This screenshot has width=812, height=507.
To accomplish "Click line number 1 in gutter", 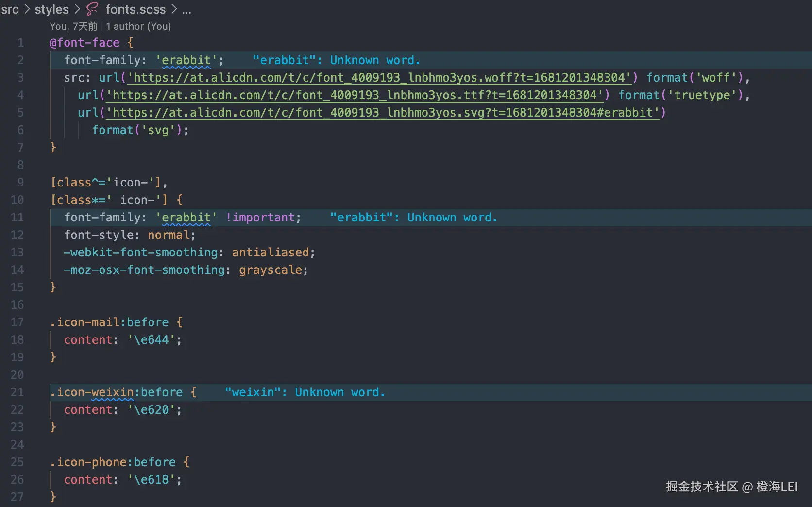I will (x=20, y=43).
